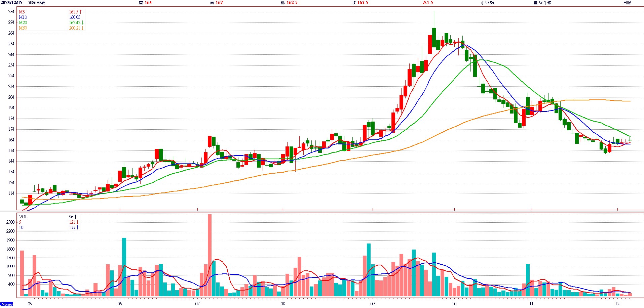644x308 pixels.
Task: Click the red up arrow beside M5 value
Action: click(81, 12)
